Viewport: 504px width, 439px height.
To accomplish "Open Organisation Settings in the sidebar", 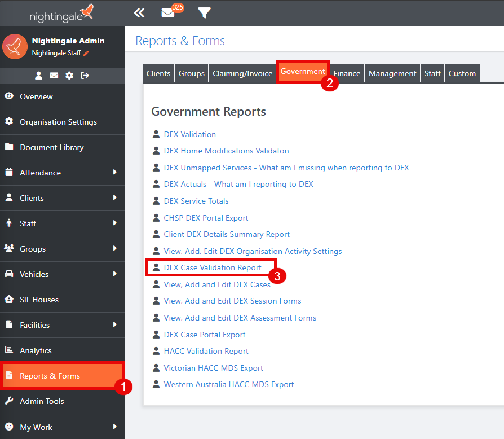I will [x=63, y=122].
